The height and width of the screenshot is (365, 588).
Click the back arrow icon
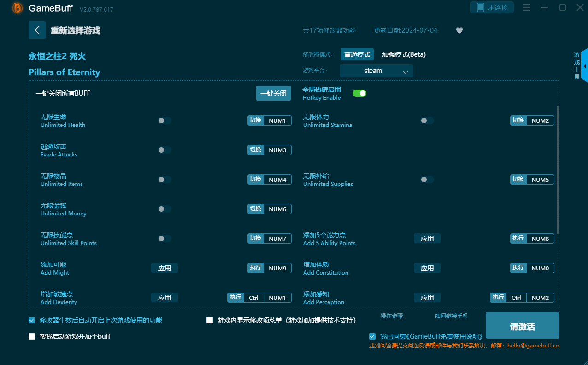37,30
